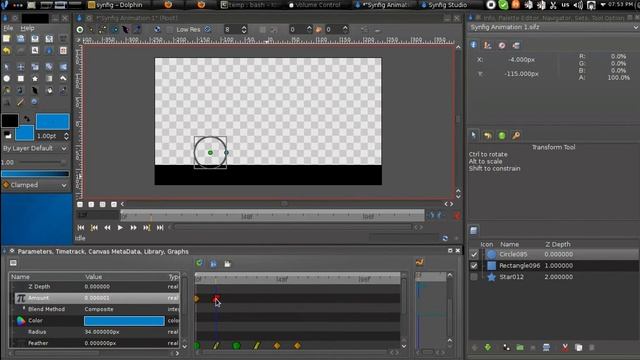The image size is (640, 360).
Task: Reset colors to black and white icon
Action: click(x=7, y=135)
